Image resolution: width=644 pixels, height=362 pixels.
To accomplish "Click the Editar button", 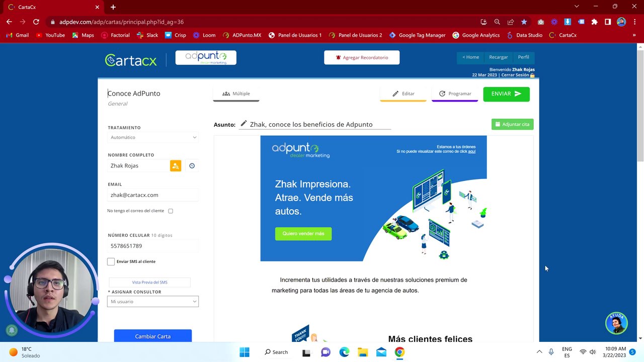I will 403,94.
